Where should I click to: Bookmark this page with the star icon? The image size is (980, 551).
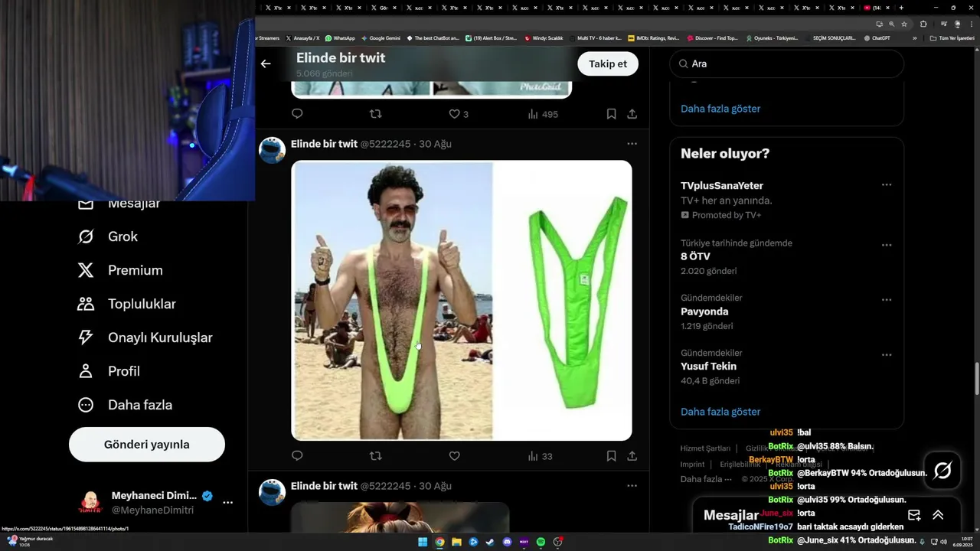pos(903,24)
